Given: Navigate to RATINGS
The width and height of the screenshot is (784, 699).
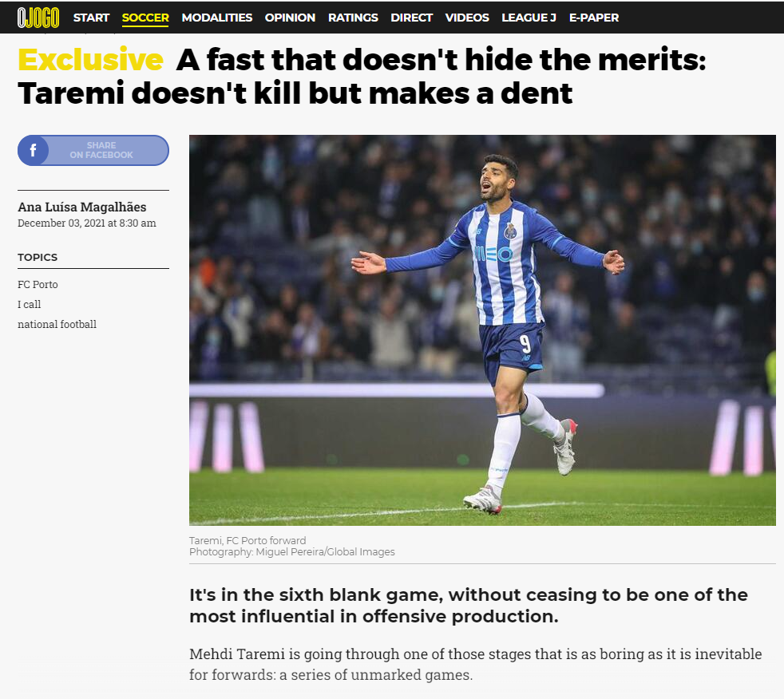Looking at the screenshot, I should 353,18.
